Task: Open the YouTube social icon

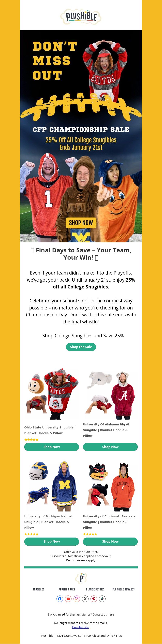Action: click(x=68, y=599)
